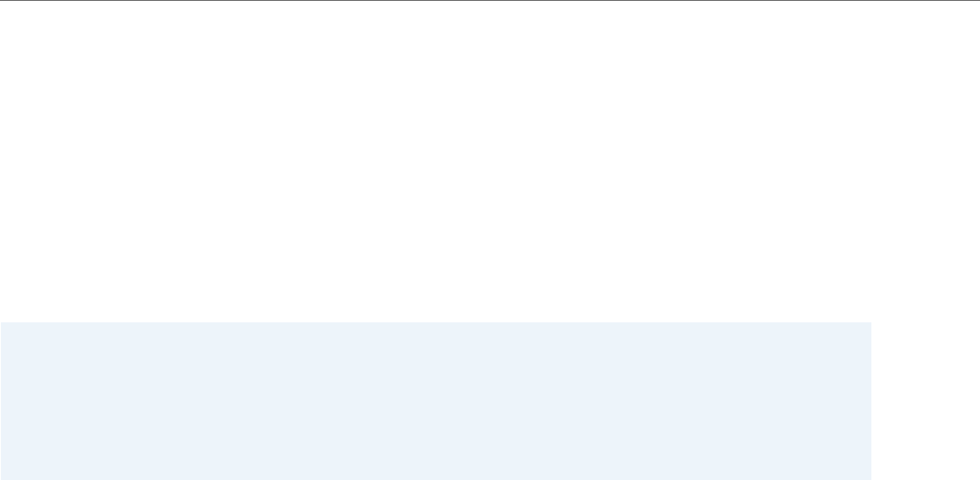
Task: Click white area just above blue panel
Action: 435,315
